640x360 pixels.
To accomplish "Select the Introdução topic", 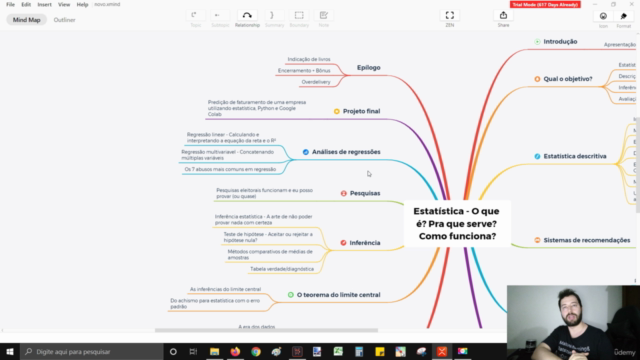I will pyautogui.click(x=560, y=42).
